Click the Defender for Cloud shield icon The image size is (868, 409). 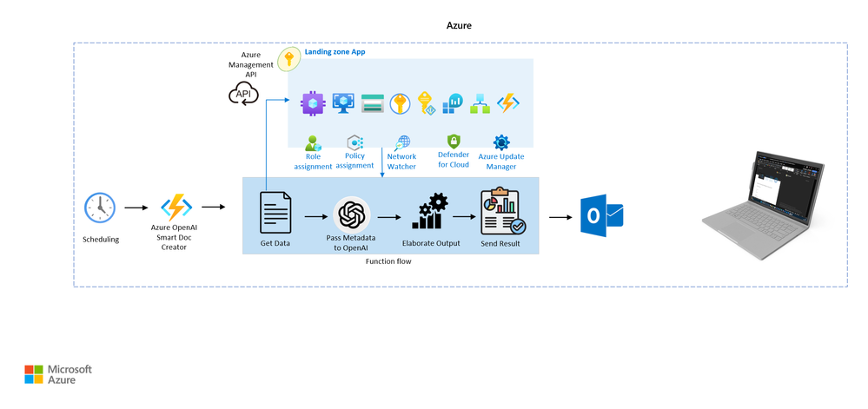[x=454, y=142]
